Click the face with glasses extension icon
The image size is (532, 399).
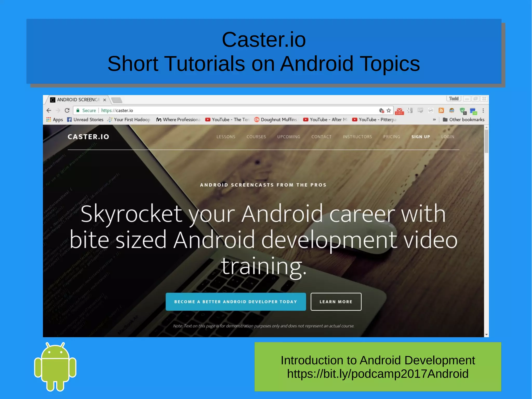click(452, 110)
